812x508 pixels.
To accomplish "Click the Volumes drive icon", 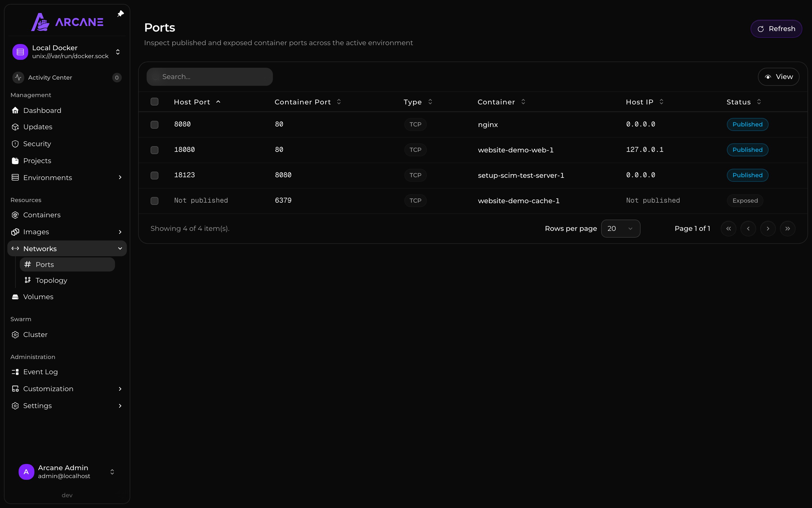I will 15,297.
